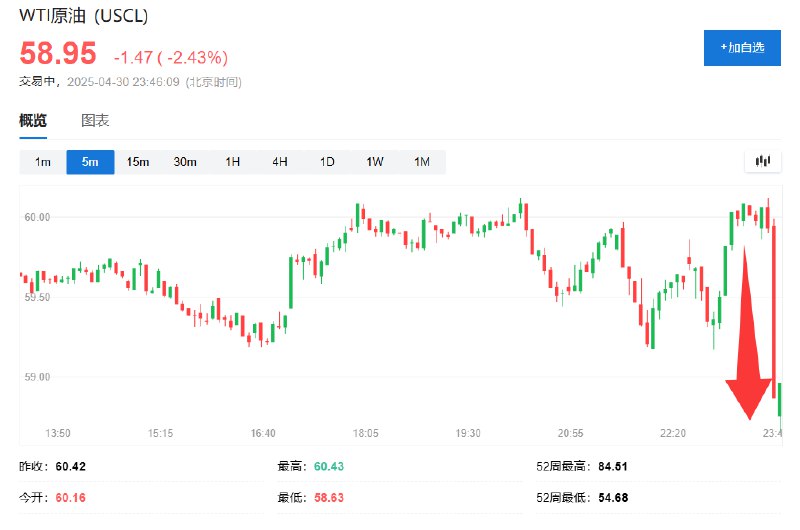800x530 pixels.
Task: Select the 1H interval
Action: [x=233, y=162]
